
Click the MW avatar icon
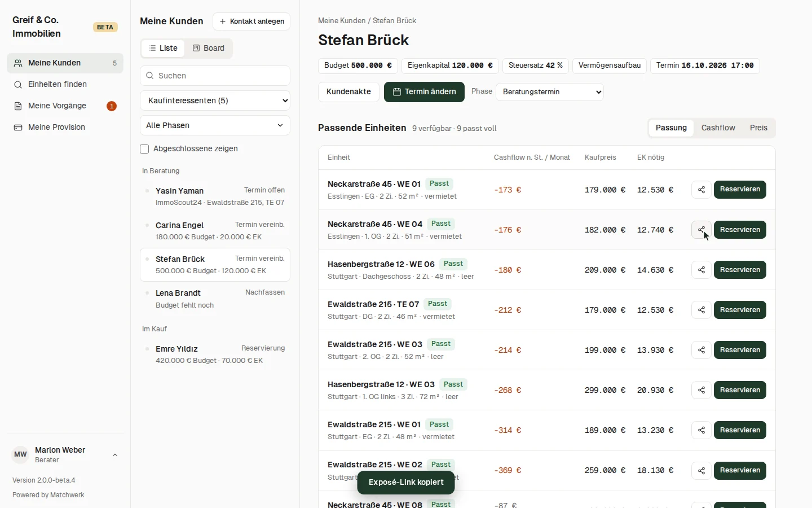coord(20,455)
